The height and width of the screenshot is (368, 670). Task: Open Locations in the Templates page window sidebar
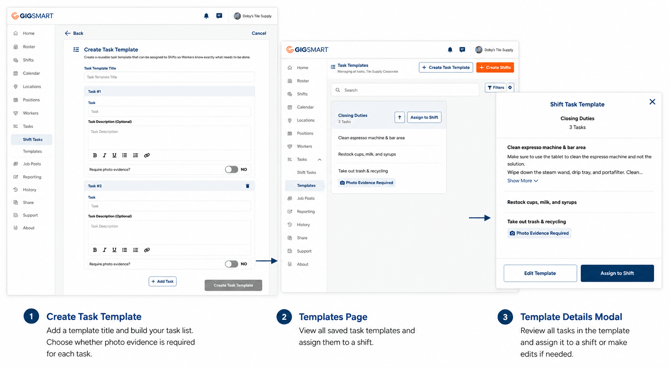coord(305,120)
